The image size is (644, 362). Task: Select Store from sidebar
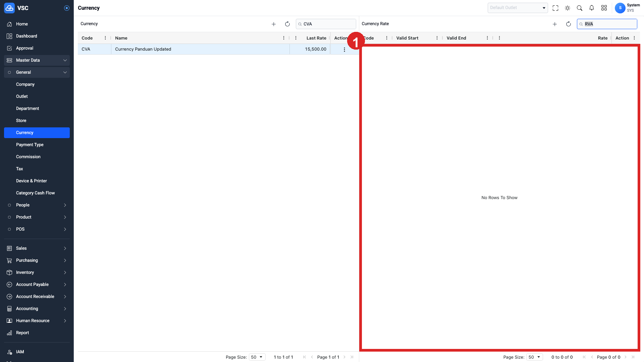pyautogui.click(x=37, y=121)
